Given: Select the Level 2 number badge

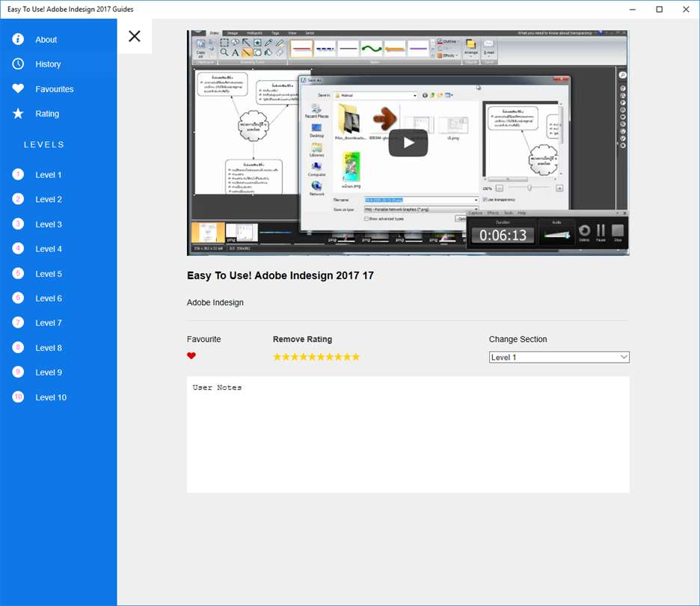Looking at the screenshot, I should [x=18, y=199].
